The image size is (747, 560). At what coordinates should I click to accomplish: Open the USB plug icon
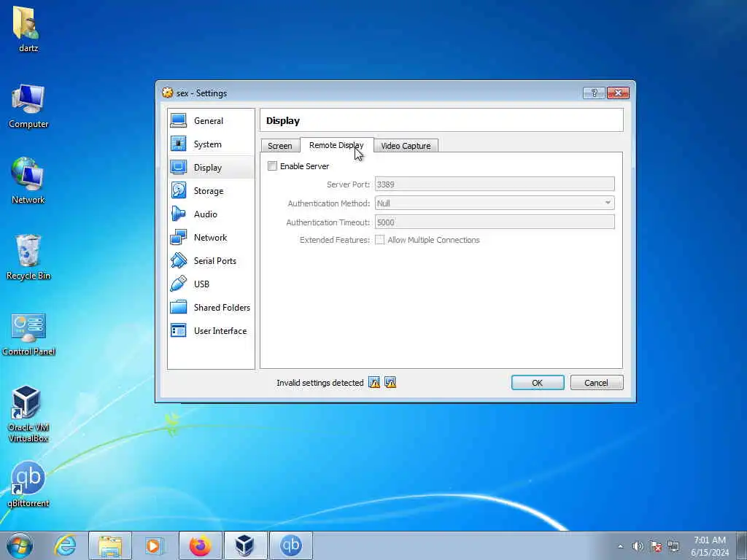[179, 284]
